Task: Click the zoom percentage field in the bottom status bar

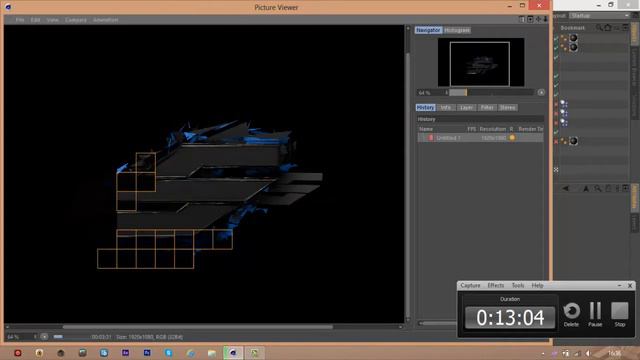Action: coord(19,337)
